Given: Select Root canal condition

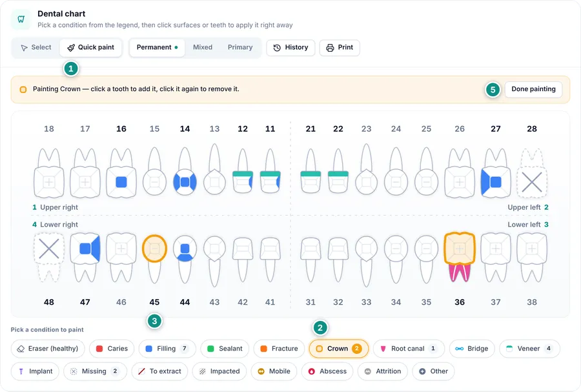Looking at the screenshot, I should 409,349.
